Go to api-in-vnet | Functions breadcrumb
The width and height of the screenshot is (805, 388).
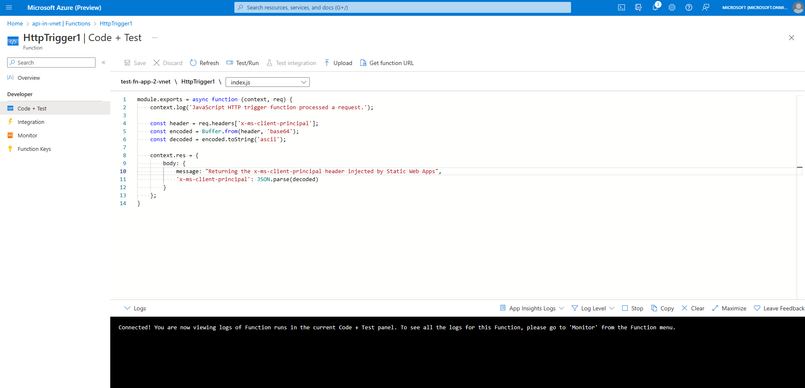point(61,24)
